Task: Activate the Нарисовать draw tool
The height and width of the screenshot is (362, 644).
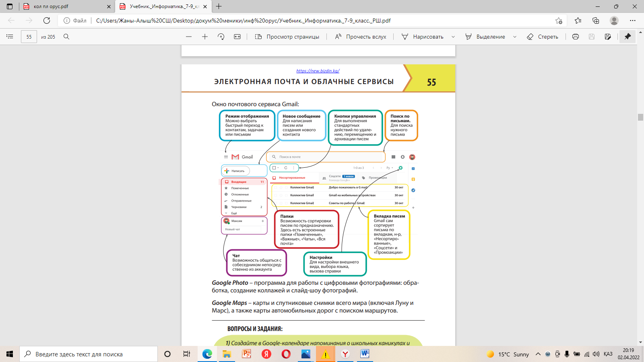Action: [423, 37]
